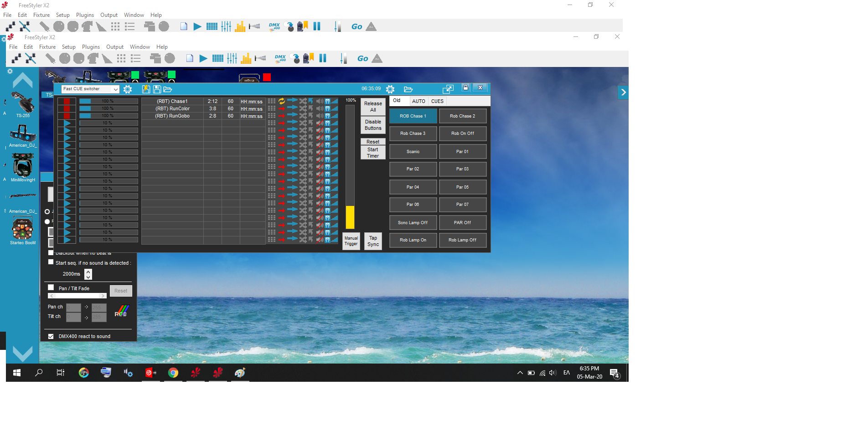Click the detach window icon beside lock
Viewport: 868px width, 441px height.
coord(448,89)
